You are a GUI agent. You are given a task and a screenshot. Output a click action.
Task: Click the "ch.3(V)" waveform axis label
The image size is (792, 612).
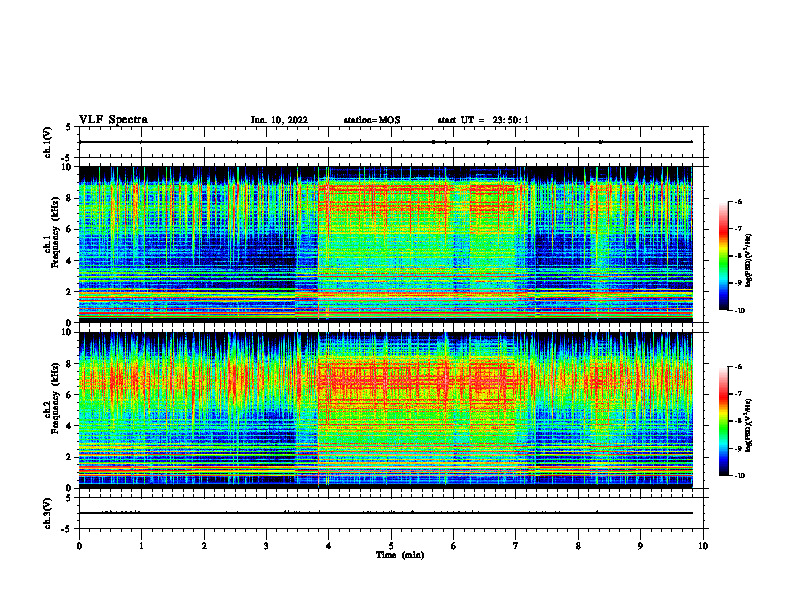pos(47,513)
